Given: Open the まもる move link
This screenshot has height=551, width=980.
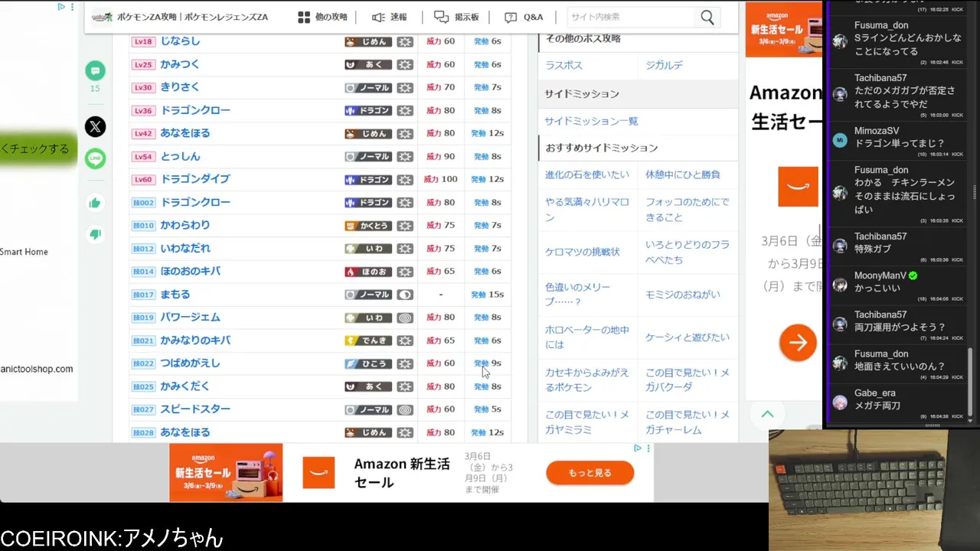Looking at the screenshot, I should point(175,294).
